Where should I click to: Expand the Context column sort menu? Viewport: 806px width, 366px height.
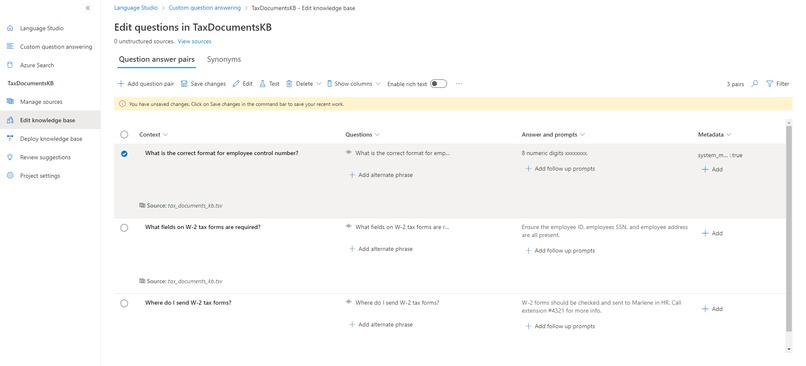point(165,135)
